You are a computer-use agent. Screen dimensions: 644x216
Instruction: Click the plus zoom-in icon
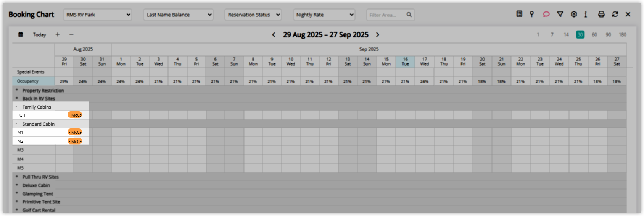click(58, 34)
